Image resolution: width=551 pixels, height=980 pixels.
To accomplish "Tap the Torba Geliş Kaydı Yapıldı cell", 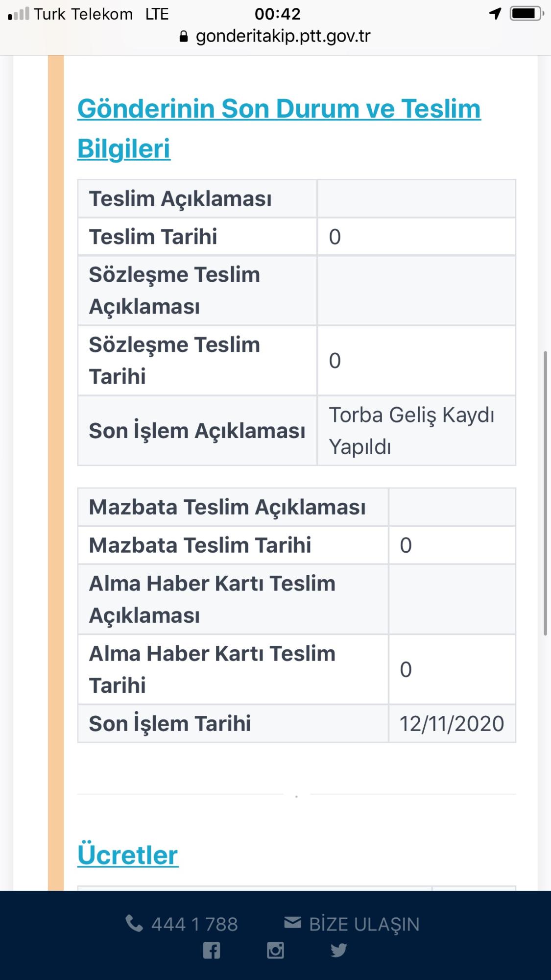I will pos(411,431).
